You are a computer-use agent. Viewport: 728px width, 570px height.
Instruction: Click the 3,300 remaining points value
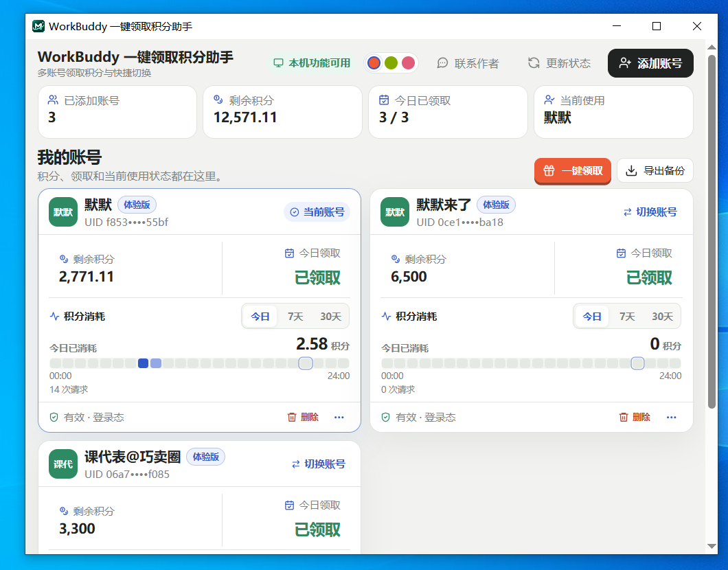tap(77, 529)
